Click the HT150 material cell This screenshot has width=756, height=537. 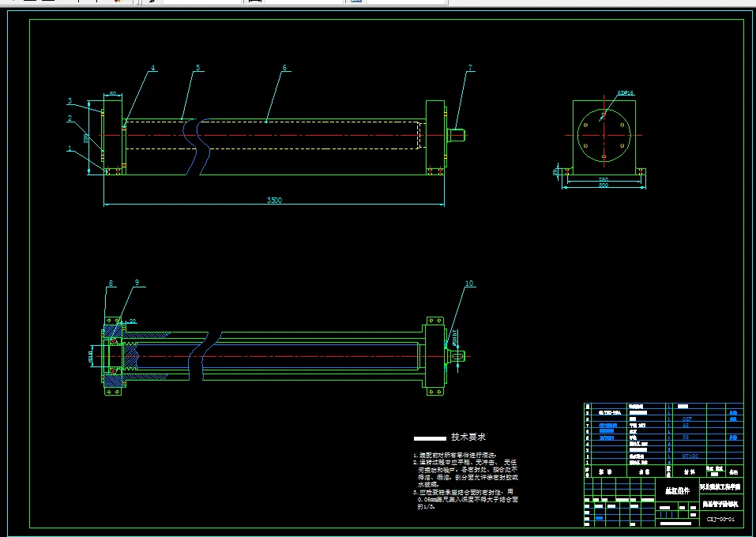tap(690, 456)
